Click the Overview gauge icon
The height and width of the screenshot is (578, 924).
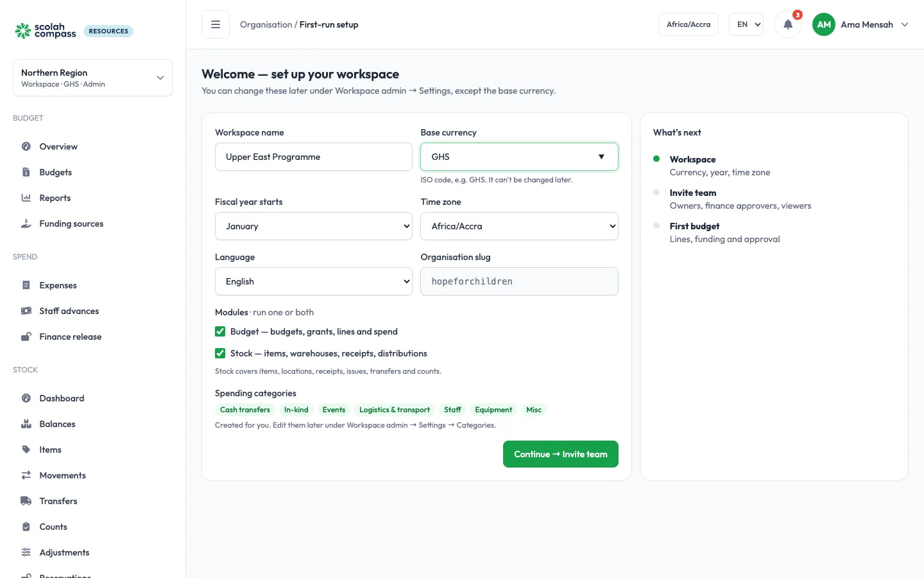(x=26, y=146)
